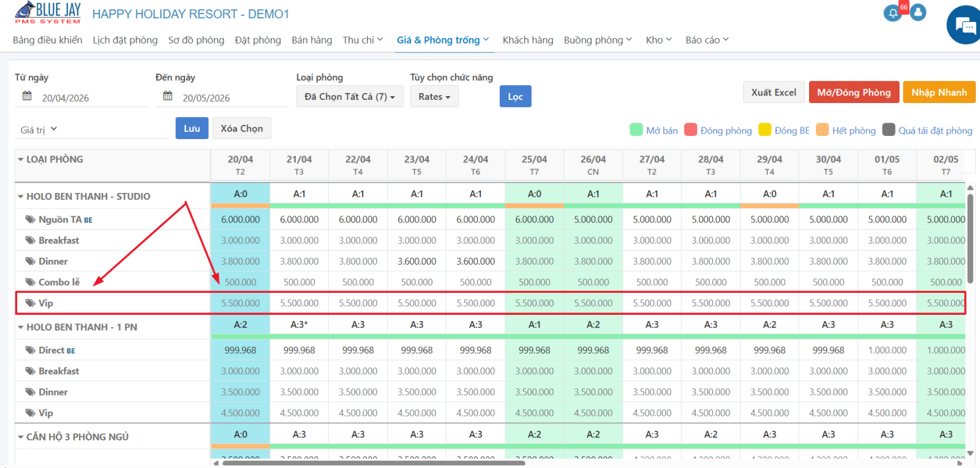Open the Giá trị dropdown
Viewport: 980px width, 468px height.
(39, 130)
